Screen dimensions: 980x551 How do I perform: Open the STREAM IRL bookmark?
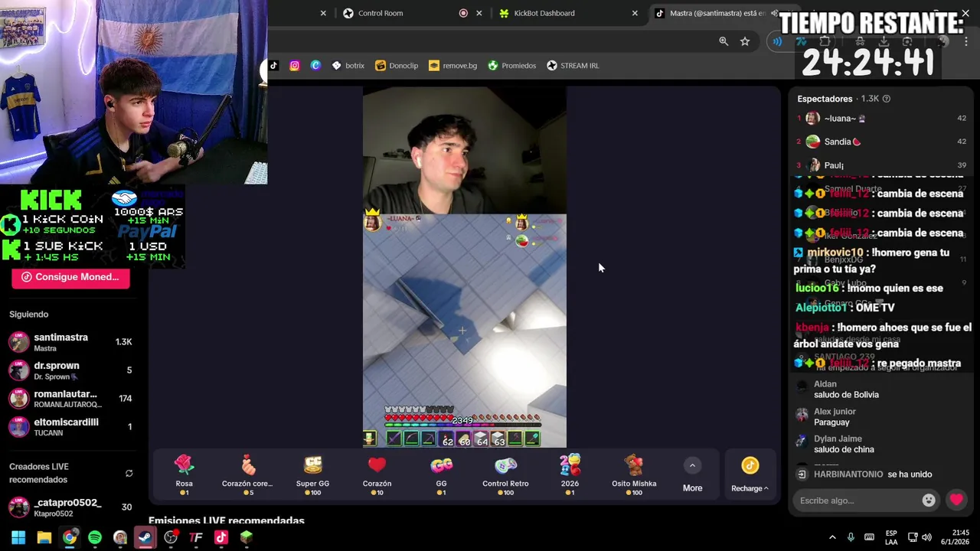pyautogui.click(x=573, y=66)
